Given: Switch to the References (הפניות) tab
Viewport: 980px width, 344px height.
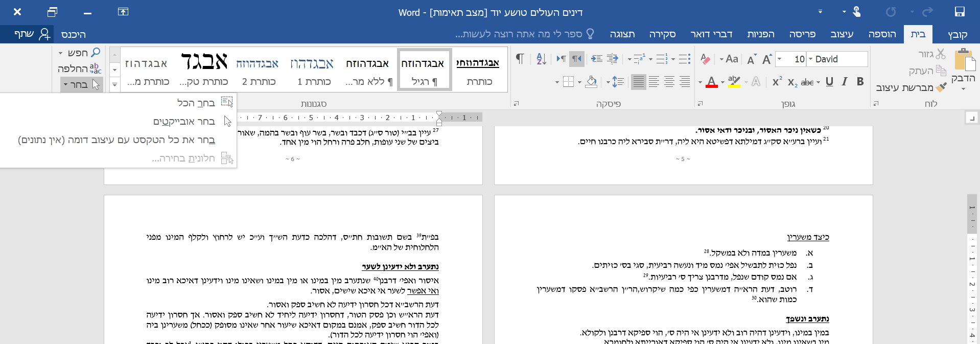Looking at the screenshot, I should [x=761, y=34].
